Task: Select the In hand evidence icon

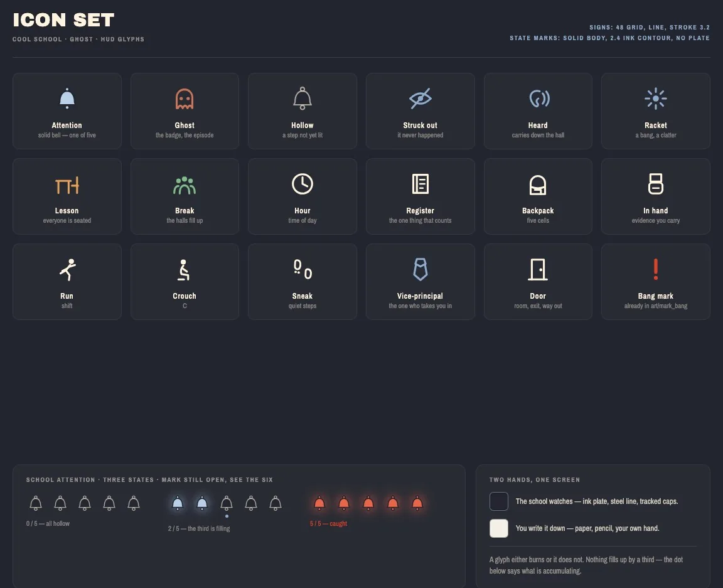Action: tap(656, 183)
